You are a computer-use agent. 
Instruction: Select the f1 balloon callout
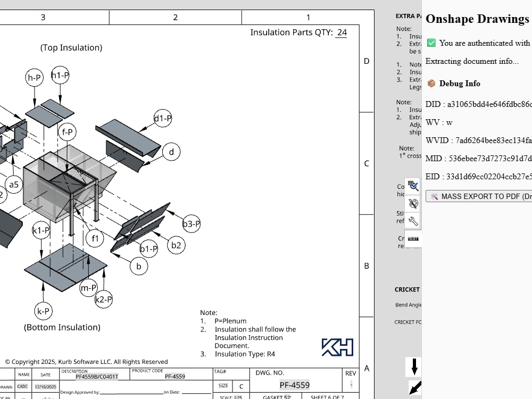[x=95, y=238]
